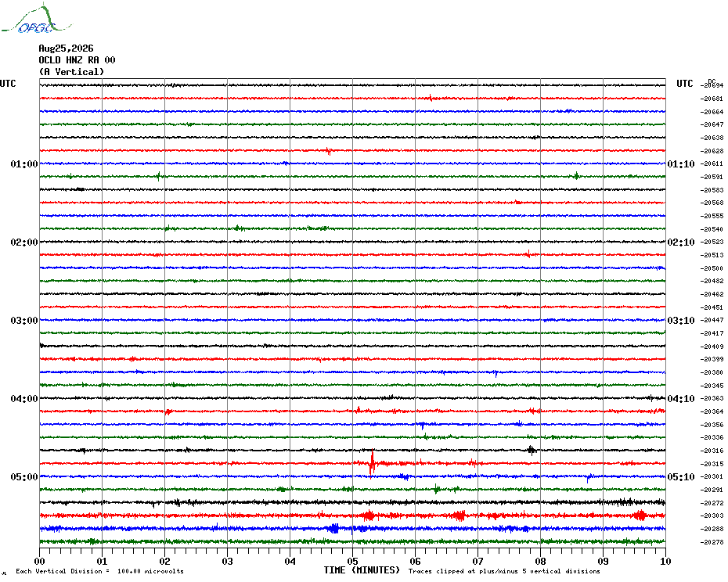The width and height of the screenshot is (728, 582).
Task: Click the DC offset value -20664
Action: click(712, 112)
